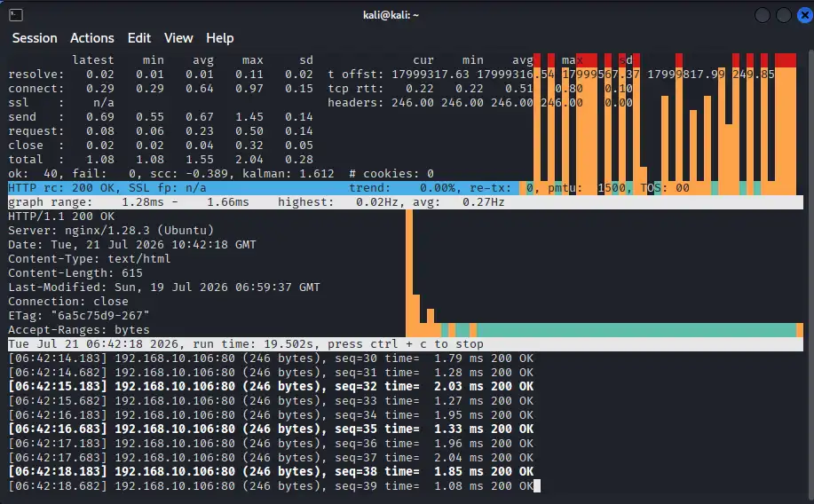Click the 'send :' timing row
The image size is (814, 504).
[161, 117]
